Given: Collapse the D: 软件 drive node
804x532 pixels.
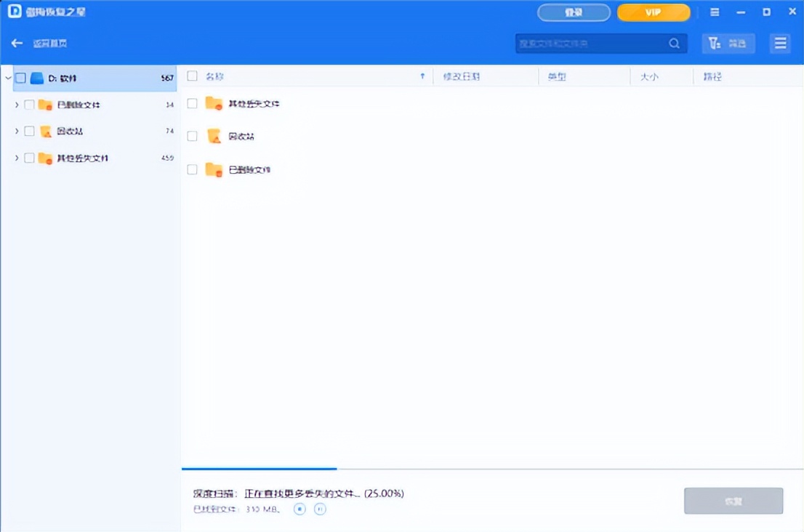Looking at the screenshot, I should click(x=7, y=78).
